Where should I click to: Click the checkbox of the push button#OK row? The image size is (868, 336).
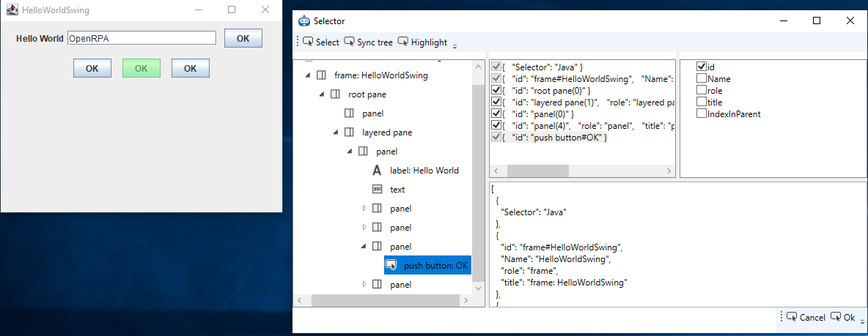point(496,137)
